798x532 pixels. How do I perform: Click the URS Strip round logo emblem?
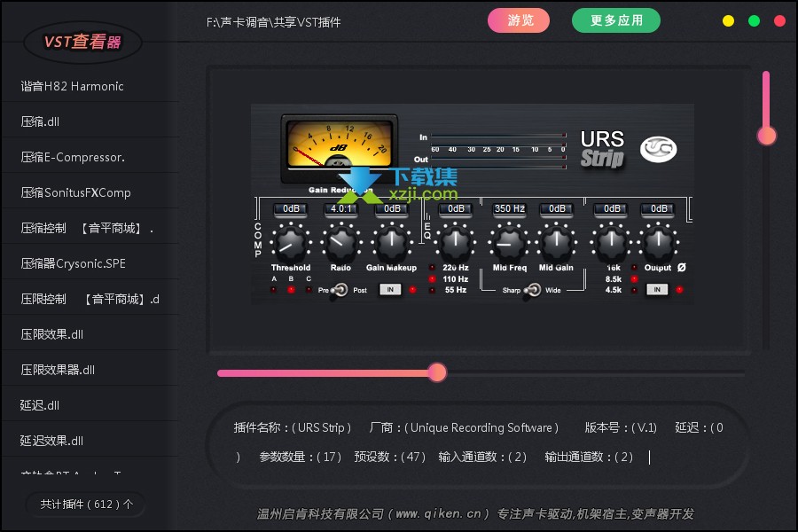point(658,149)
